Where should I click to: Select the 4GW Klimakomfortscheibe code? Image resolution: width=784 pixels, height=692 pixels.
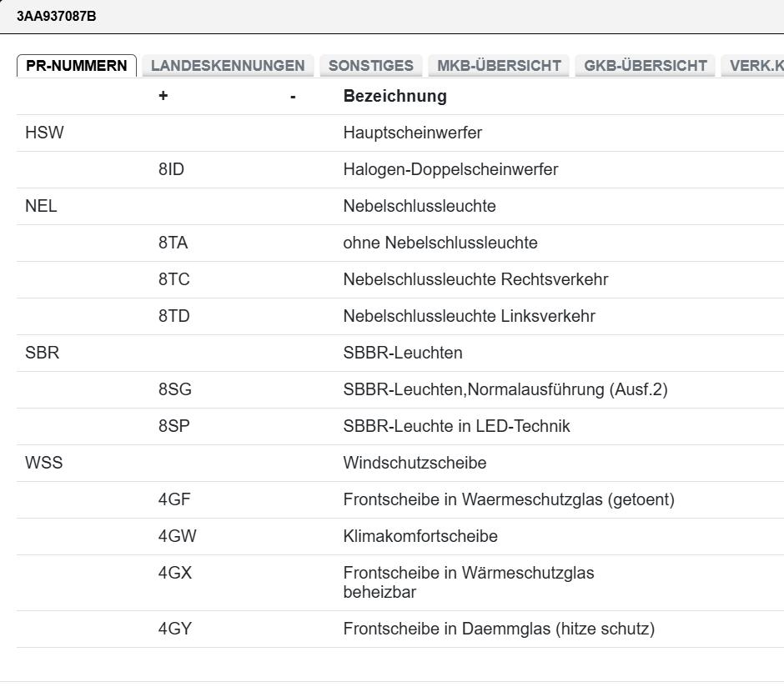pyautogui.click(x=177, y=537)
